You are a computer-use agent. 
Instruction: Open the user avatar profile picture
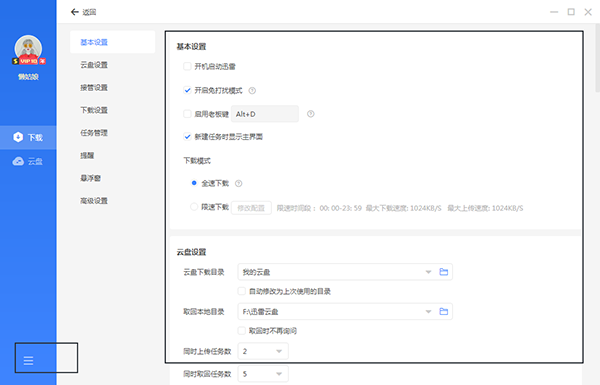[x=28, y=49]
